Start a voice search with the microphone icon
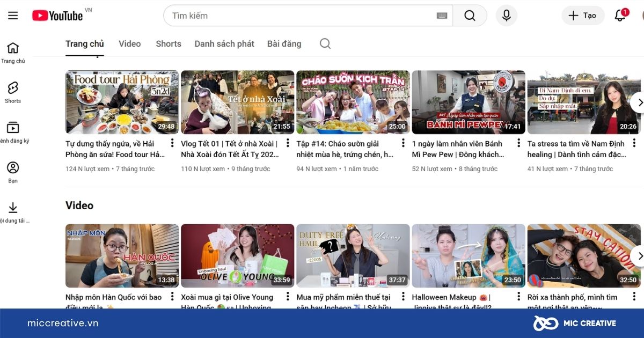 pos(506,15)
